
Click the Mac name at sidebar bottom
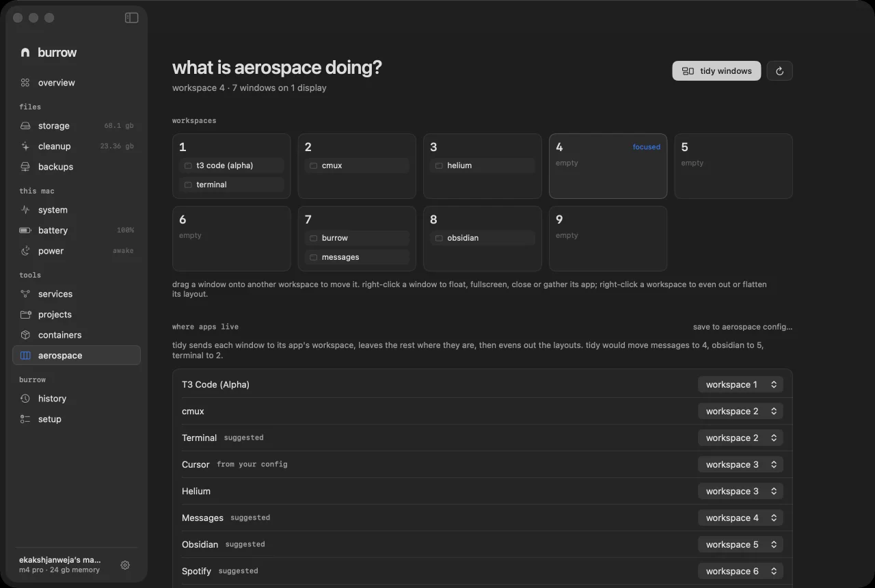(60, 559)
